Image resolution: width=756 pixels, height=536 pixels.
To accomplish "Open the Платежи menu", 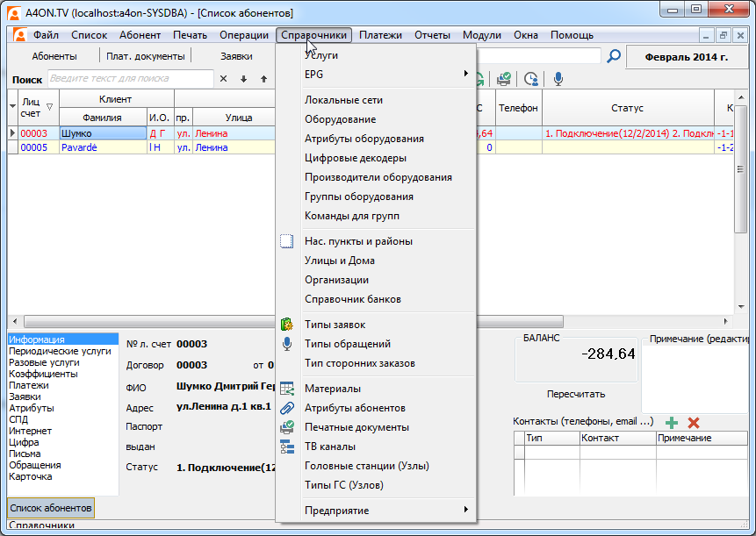I will click(380, 35).
